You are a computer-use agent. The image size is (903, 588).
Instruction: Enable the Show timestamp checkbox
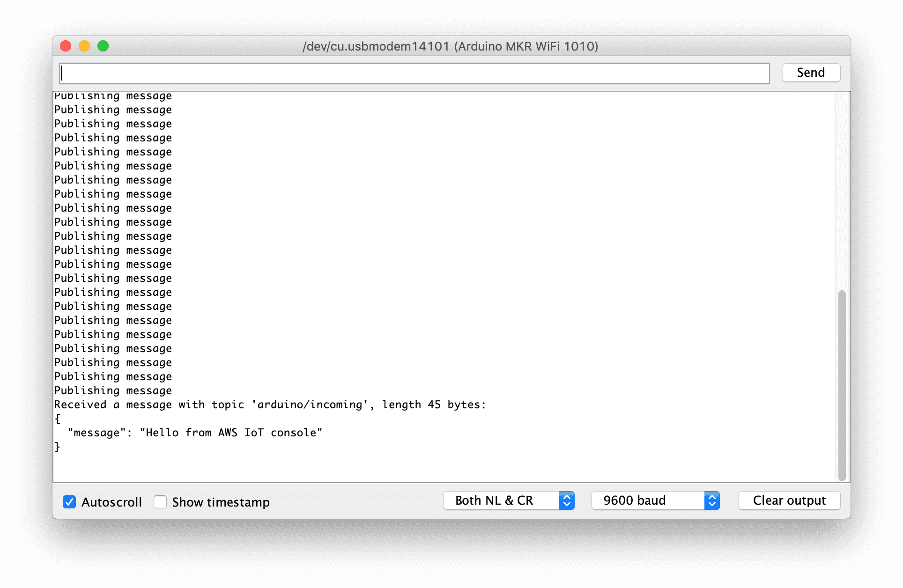click(x=160, y=502)
